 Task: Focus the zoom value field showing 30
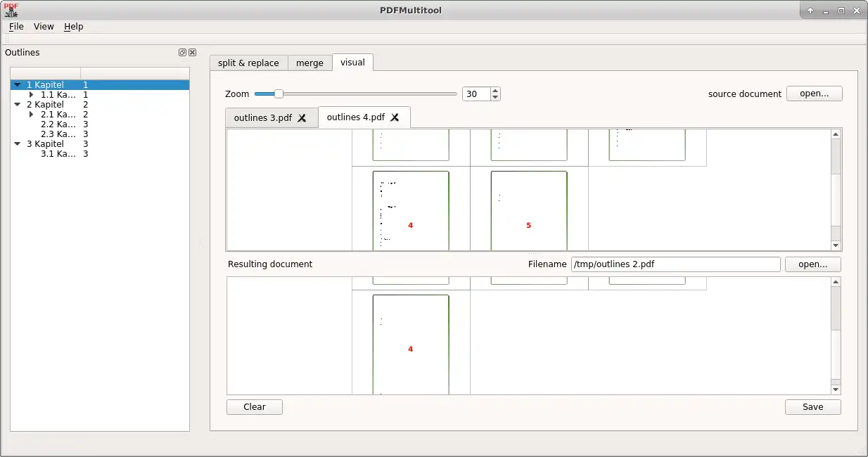476,94
